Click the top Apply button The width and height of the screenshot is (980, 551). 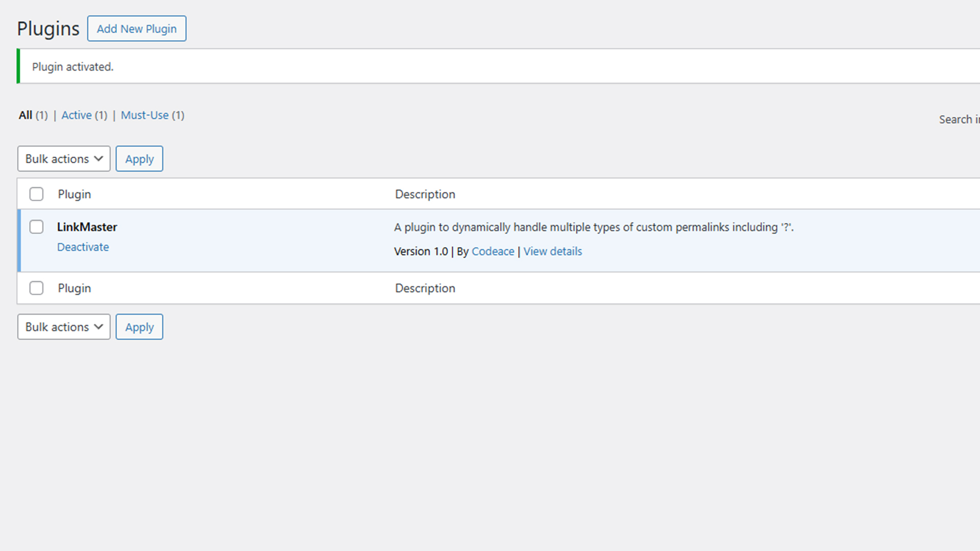coord(139,159)
